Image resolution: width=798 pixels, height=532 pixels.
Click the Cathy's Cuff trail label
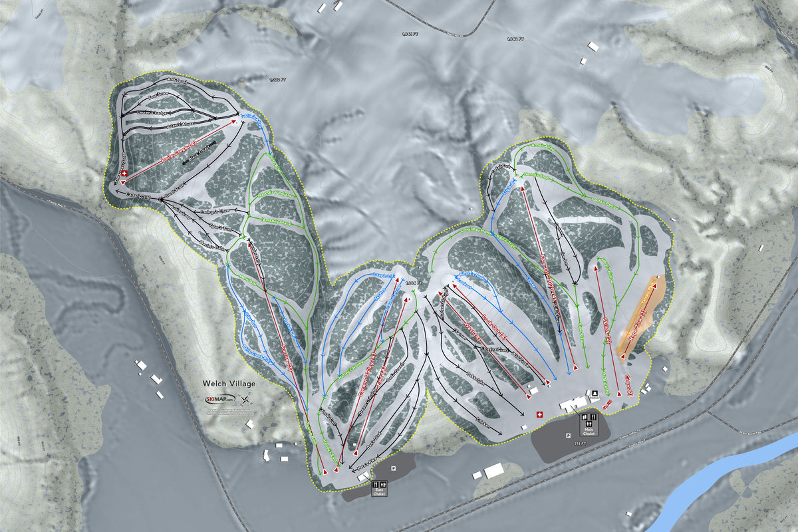138,196
